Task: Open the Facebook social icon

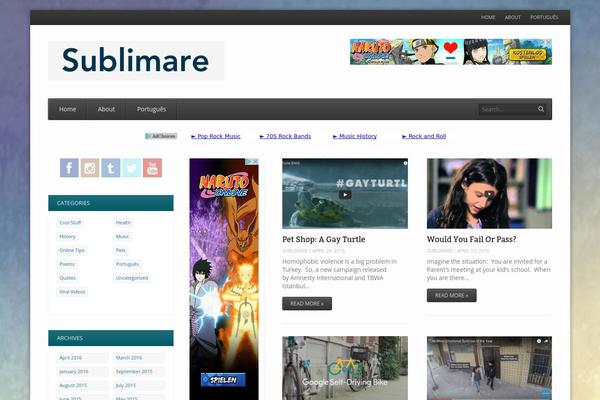Action: tap(69, 168)
